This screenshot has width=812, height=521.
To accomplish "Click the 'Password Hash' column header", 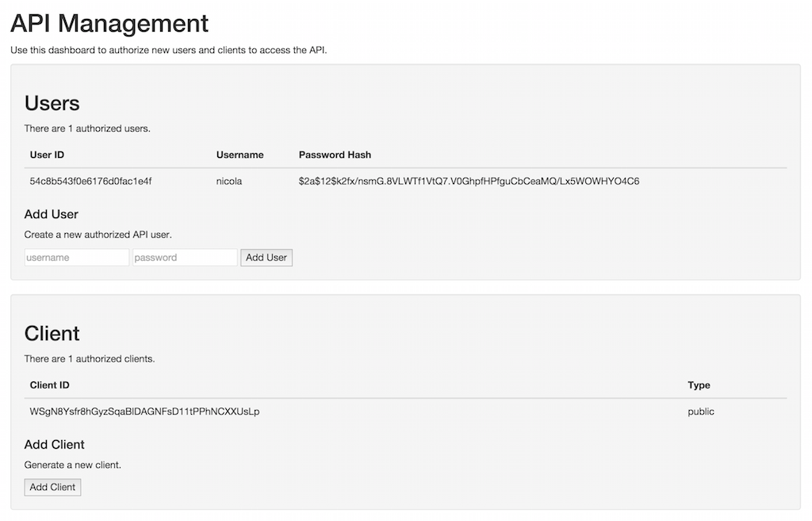I will pyautogui.click(x=335, y=155).
